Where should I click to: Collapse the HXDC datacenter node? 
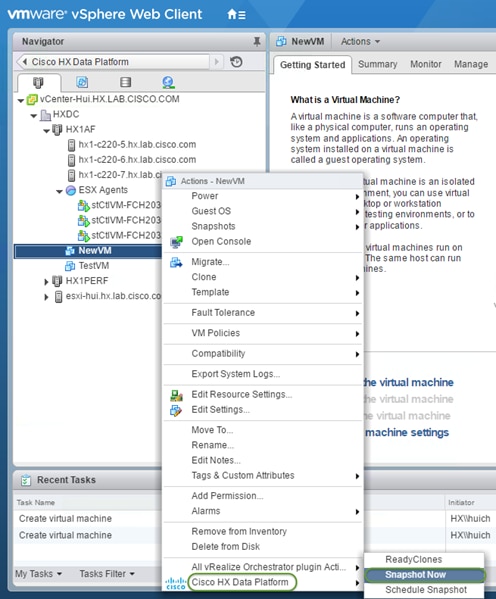coord(34,115)
